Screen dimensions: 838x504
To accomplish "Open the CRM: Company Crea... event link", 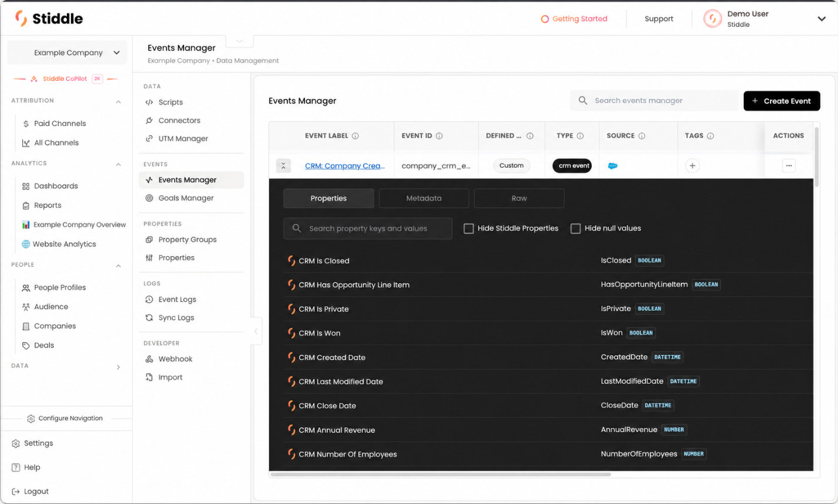I will tap(345, 166).
